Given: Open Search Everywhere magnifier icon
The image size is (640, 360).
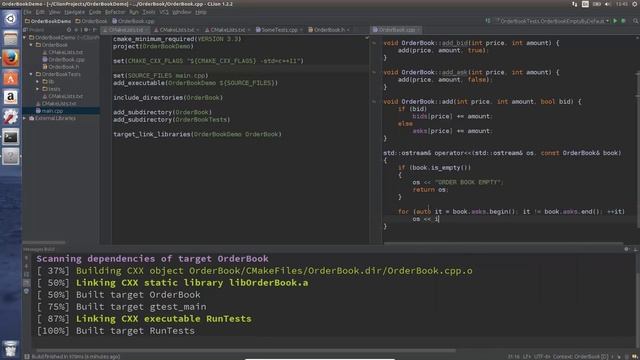Looking at the screenshot, I should pyautogui.click(x=636, y=21).
